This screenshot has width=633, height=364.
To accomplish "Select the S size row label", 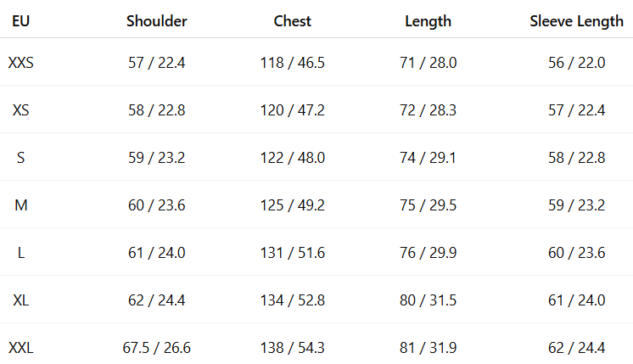I will 20,157.
